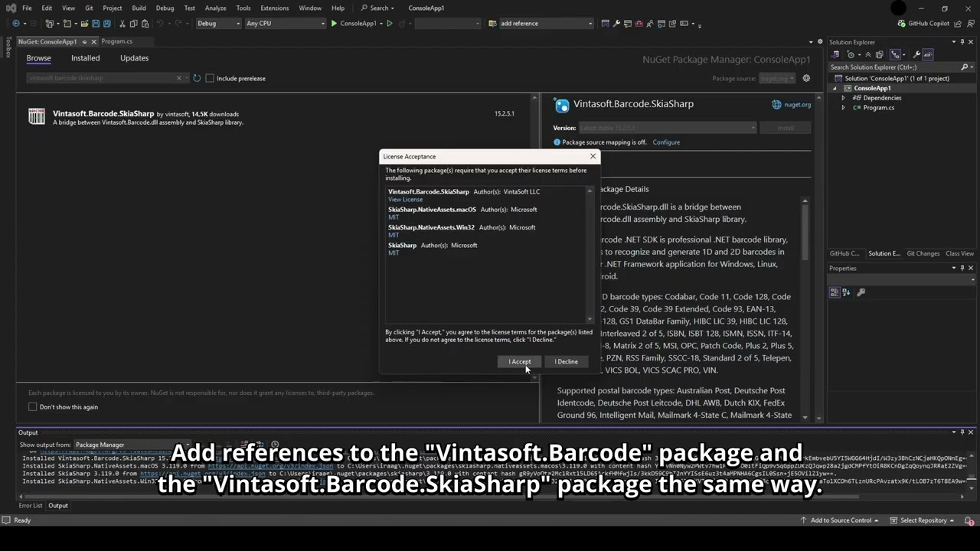The height and width of the screenshot is (551, 980).
Task: Switch to the Program.cs document tab
Action: (116, 41)
